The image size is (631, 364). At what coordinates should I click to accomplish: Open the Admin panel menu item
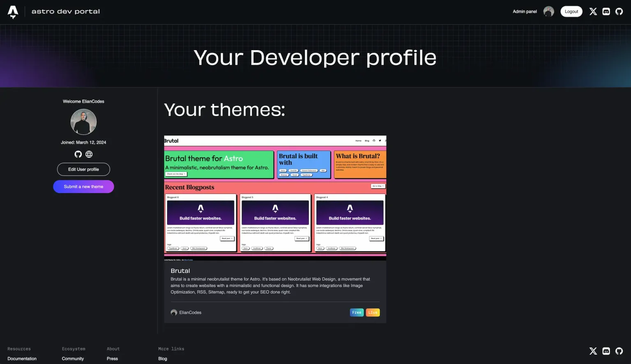tap(525, 12)
